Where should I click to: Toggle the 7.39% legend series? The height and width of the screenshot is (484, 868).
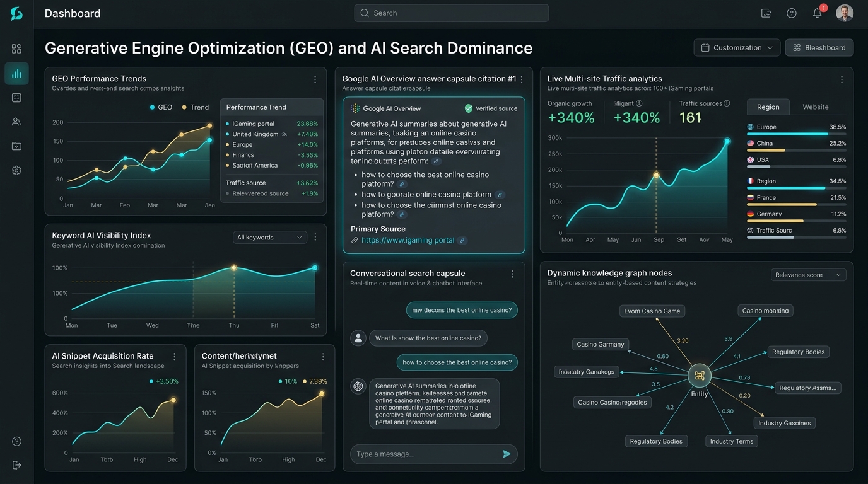(x=315, y=381)
